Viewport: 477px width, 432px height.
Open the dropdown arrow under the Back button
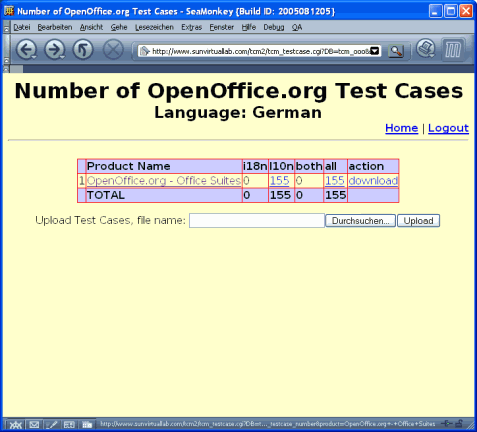34,57
